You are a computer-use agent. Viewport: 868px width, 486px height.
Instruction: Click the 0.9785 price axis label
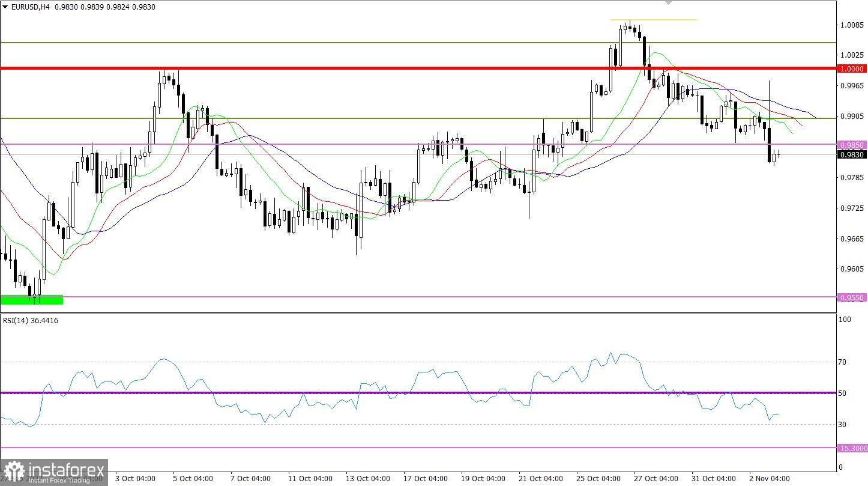852,178
